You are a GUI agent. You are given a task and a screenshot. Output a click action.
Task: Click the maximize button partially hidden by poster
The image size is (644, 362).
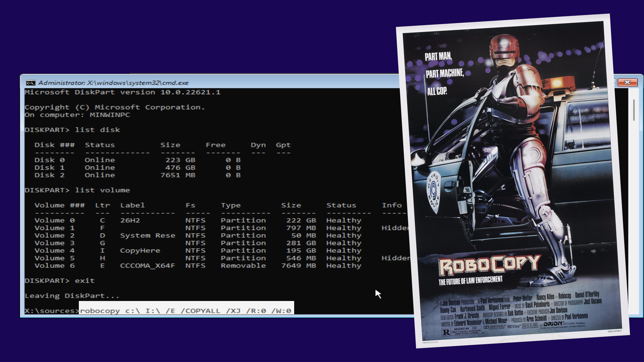(x=615, y=82)
